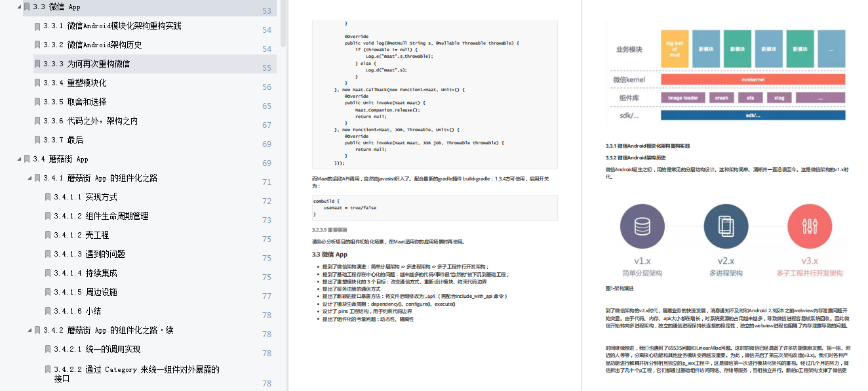Click bookmark icon of 3.3.2 微信Android架构历史

click(x=37, y=45)
